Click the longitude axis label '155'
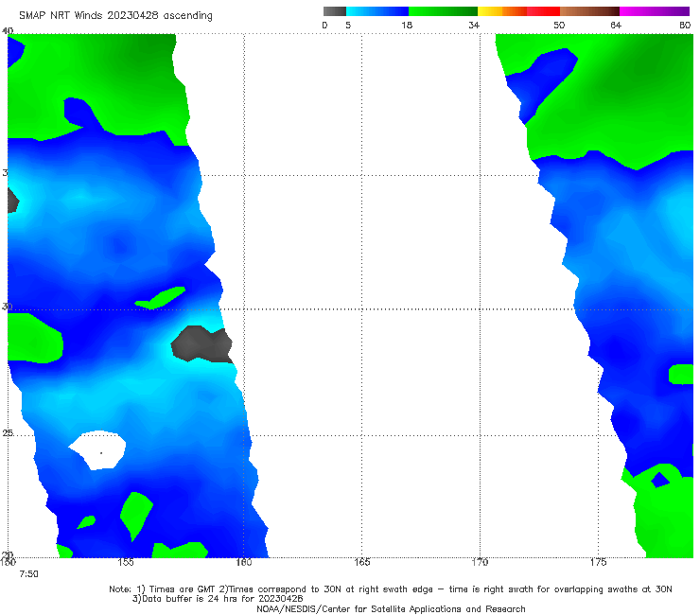Image resolution: width=700 pixels, height=615 pixels. [126, 562]
